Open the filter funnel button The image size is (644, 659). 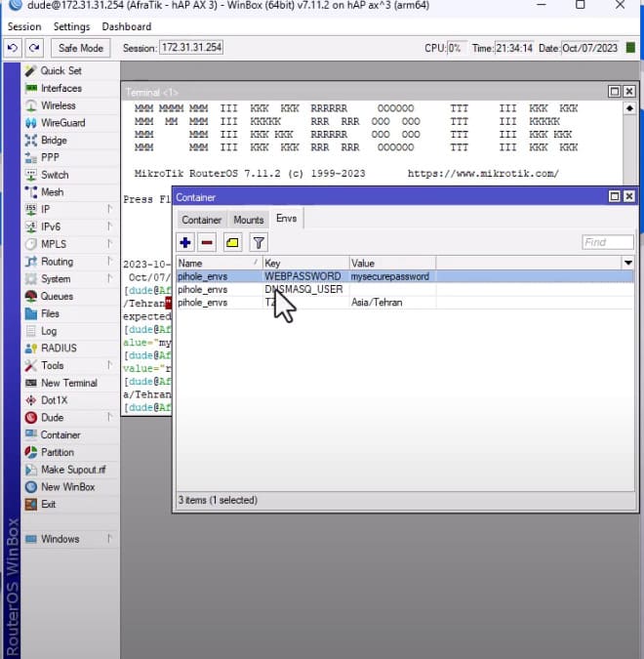[x=259, y=242]
